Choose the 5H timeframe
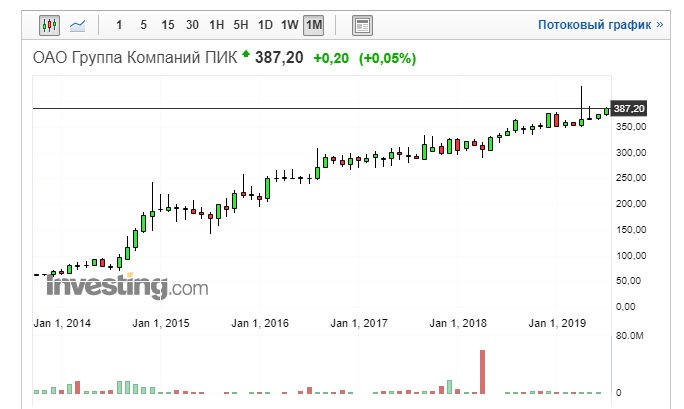Image resolution: width=684 pixels, height=409 pixels. click(x=241, y=25)
